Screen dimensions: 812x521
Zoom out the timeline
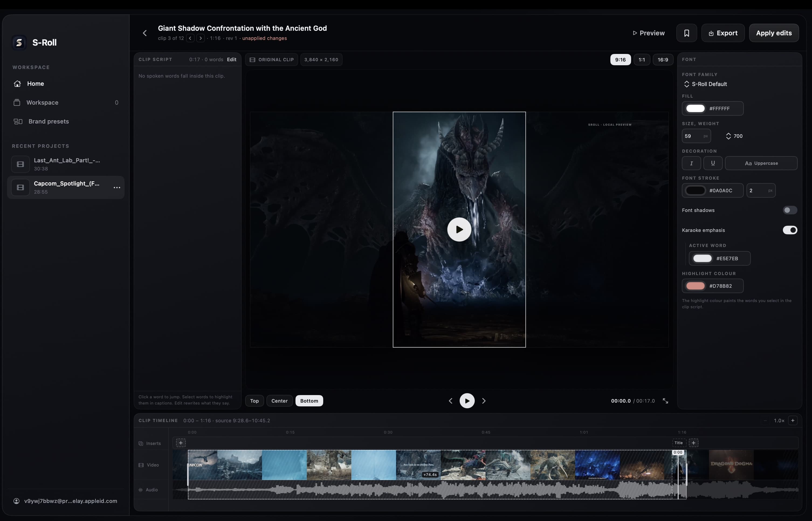pyautogui.click(x=765, y=420)
